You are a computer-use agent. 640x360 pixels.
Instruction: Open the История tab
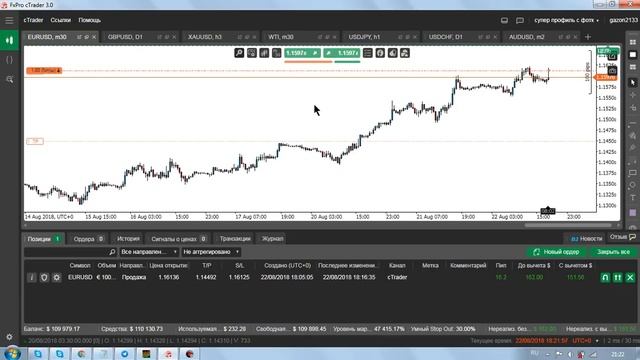pos(128,239)
